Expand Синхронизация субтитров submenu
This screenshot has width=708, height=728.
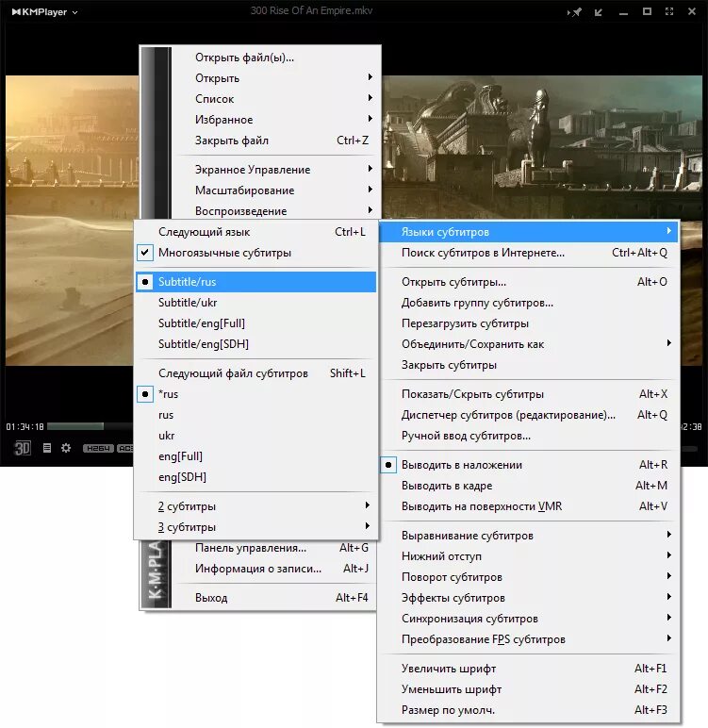click(528, 619)
